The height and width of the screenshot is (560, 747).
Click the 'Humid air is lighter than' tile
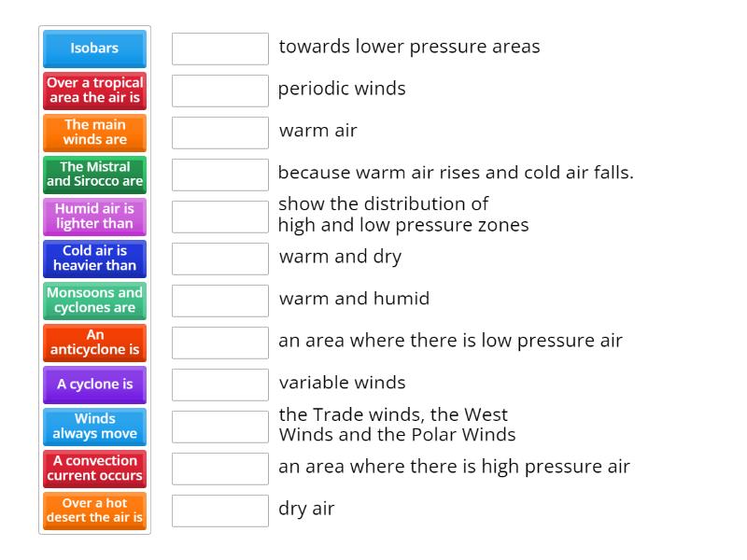click(x=93, y=217)
